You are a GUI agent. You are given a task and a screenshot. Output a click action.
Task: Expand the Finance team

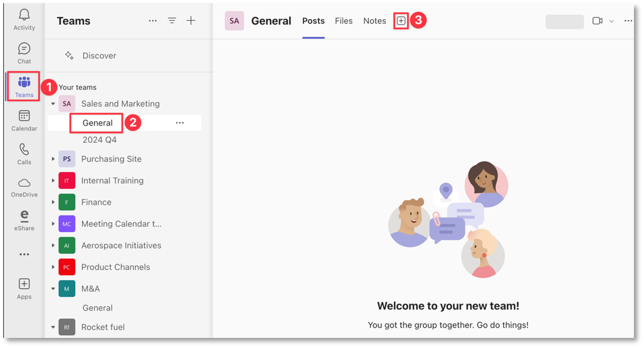[53, 202]
